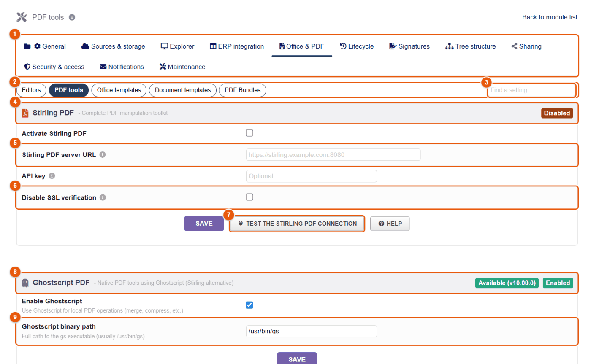The image size is (591, 364).
Task: Click the envelope icon for Notifications
Action: click(103, 67)
